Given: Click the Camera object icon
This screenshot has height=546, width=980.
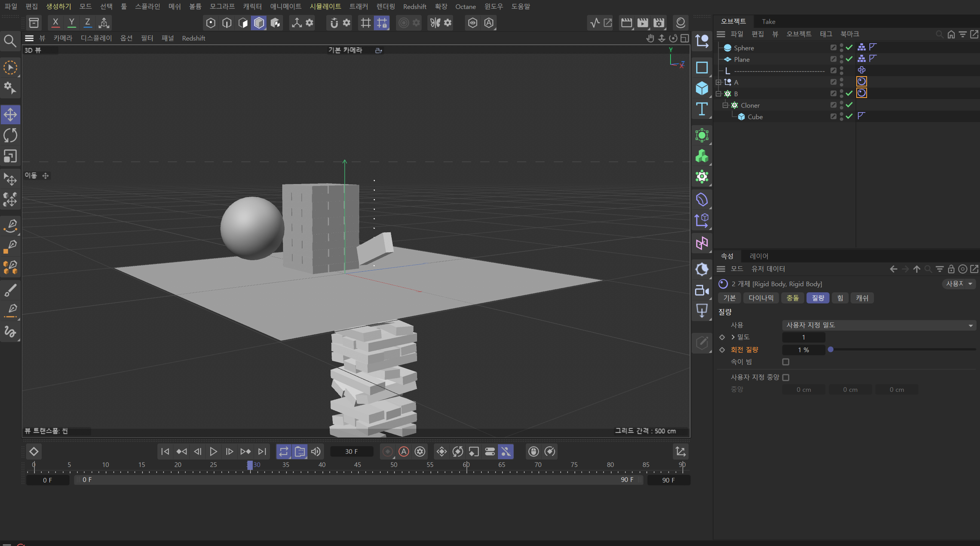Looking at the screenshot, I should [702, 290].
